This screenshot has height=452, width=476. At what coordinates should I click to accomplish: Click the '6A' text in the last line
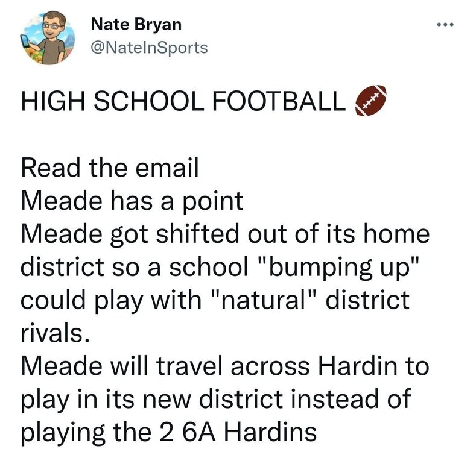pos(199,432)
